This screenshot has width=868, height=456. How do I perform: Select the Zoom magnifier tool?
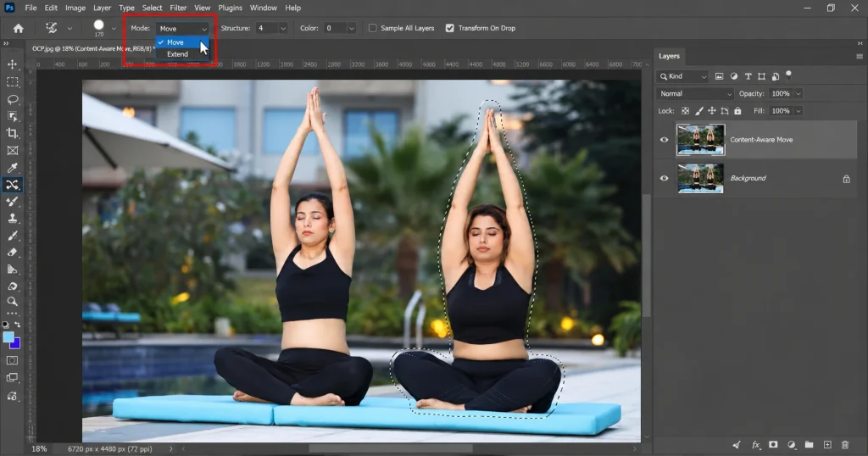tap(12, 302)
